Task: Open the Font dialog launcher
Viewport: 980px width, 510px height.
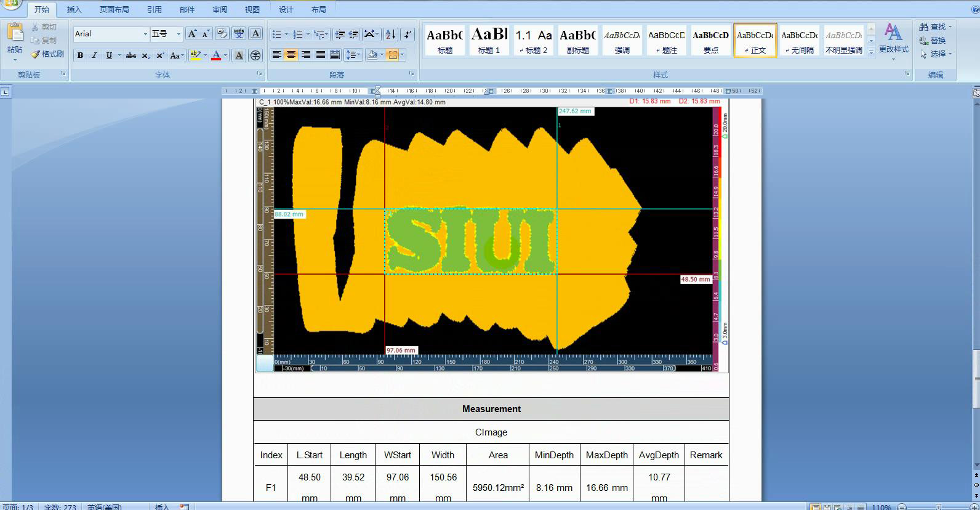Action: point(260,74)
